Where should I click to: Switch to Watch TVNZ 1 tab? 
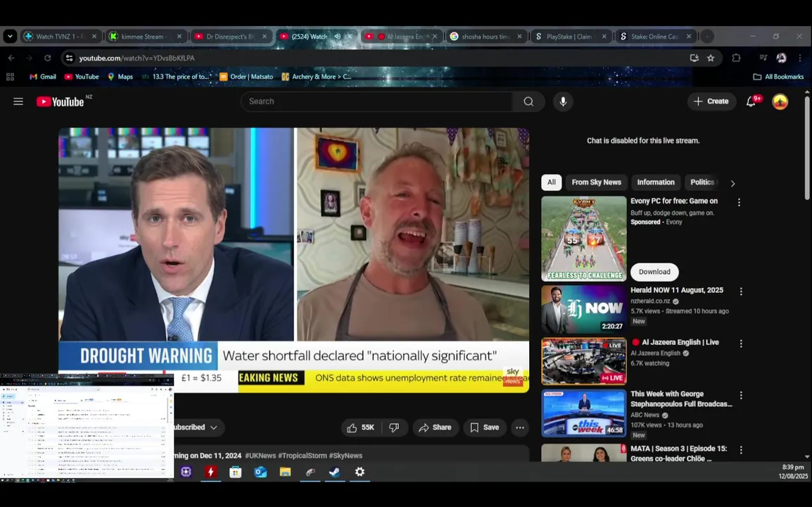tap(60, 37)
